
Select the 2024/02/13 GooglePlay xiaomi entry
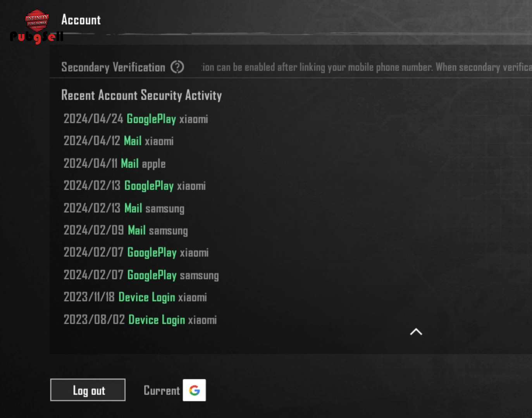click(x=134, y=186)
